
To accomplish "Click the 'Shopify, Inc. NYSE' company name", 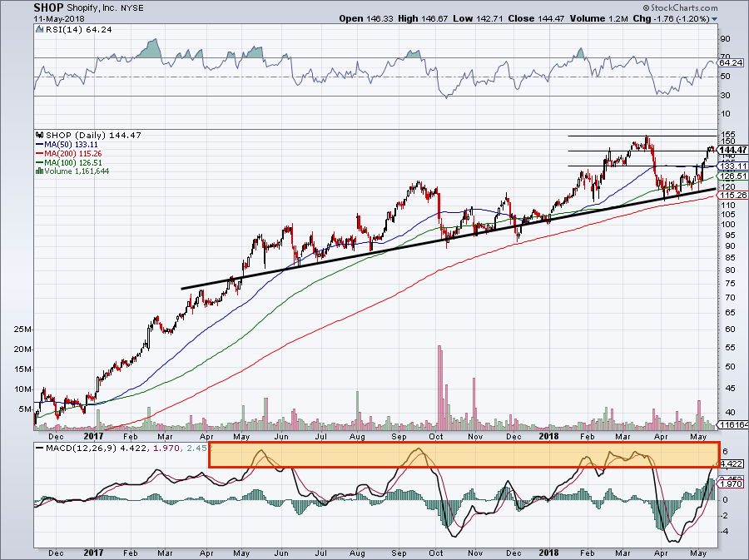I will coord(105,8).
